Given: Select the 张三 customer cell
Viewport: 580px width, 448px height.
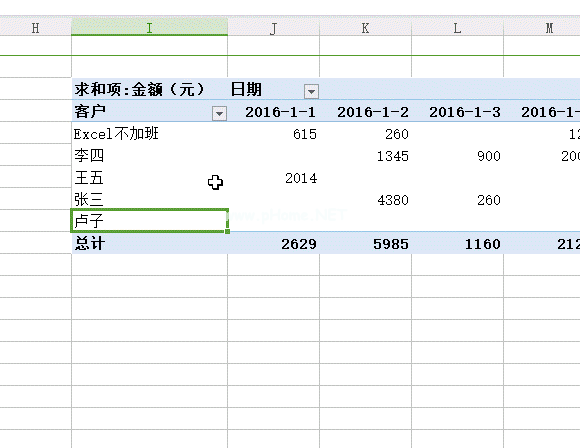Looking at the screenshot, I should coord(149,199).
